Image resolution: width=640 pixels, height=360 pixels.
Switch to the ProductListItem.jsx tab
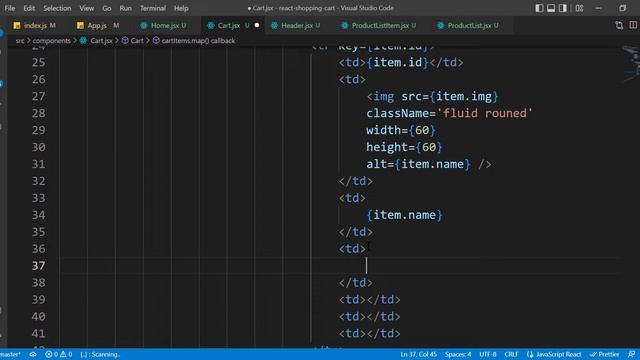380,25
